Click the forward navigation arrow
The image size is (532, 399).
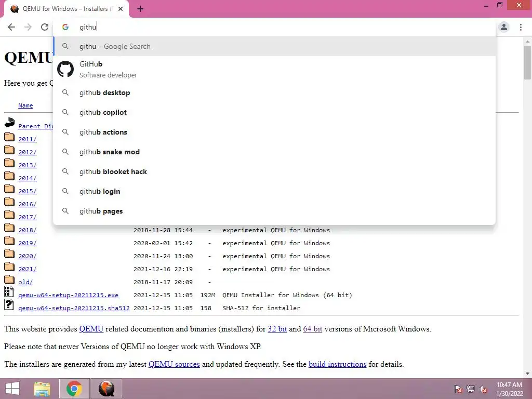tap(28, 27)
